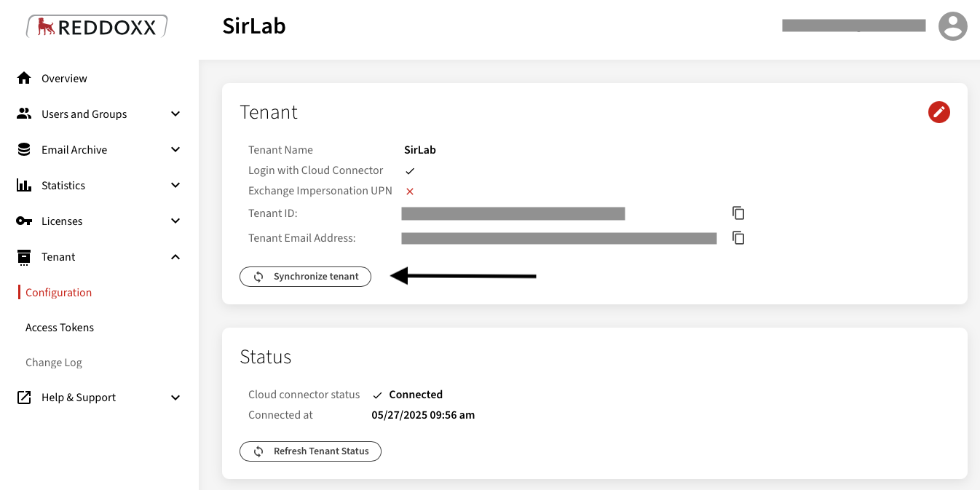Image resolution: width=980 pixels, height=490 pixels.
Task: Click the SirLab tenant name value
Action: click(x=420, y=150)
